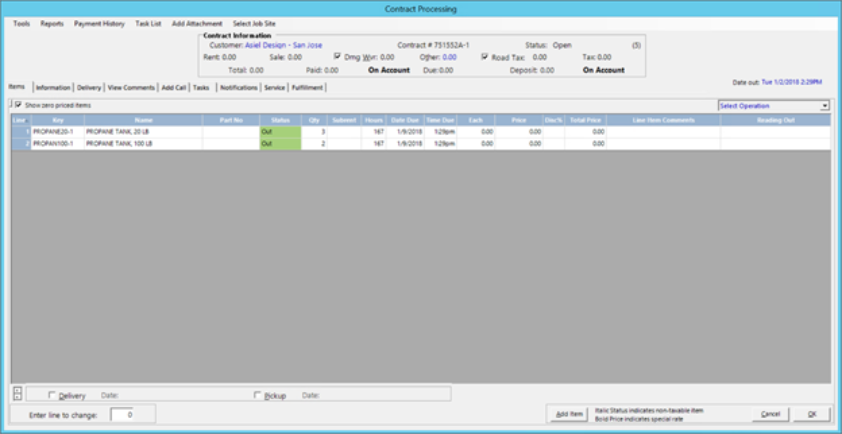Viewport: 842px width, 434px height.
Task: Open the Fulfillment tab
Action: [307, 88]
